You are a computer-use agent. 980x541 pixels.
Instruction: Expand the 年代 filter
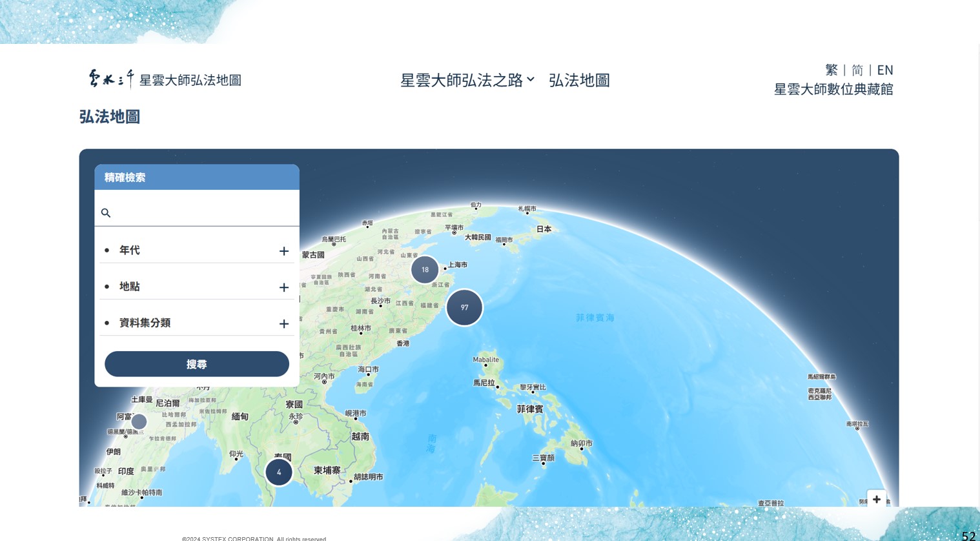pos(283,250)
